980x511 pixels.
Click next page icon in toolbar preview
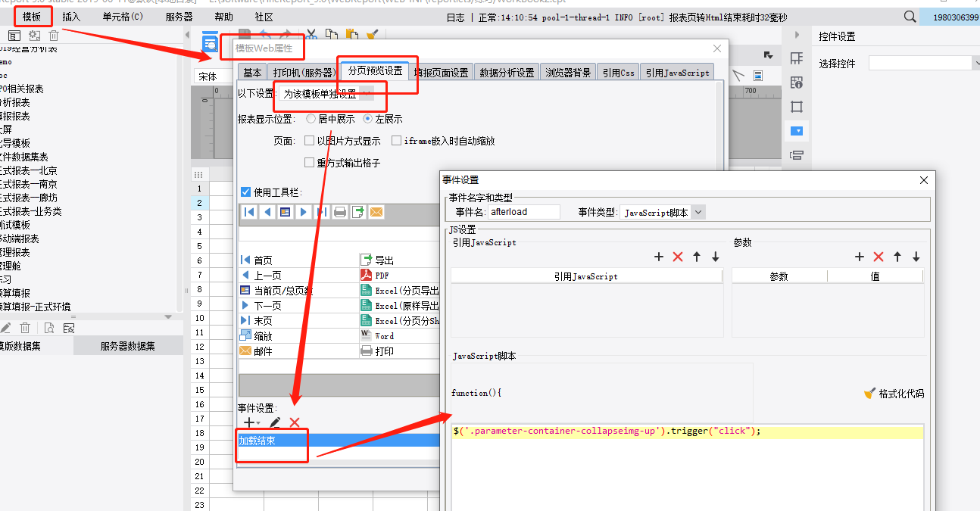click(x=304, y=212)
